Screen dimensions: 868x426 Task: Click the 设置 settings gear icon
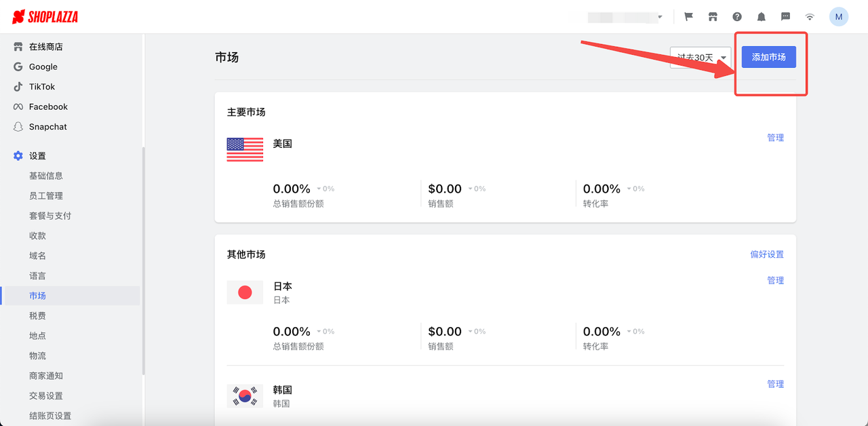pos(17,155)
